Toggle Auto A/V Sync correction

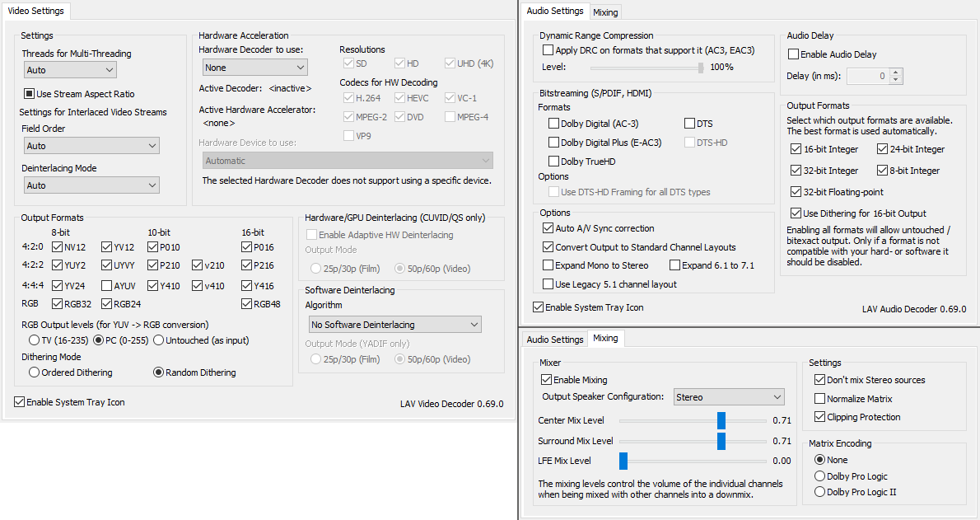pos(548,228)
